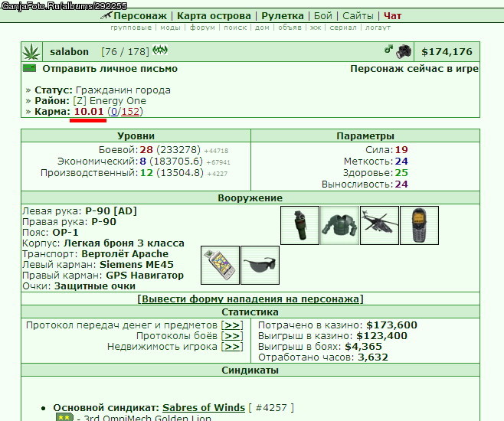504x421 pixels.
Task: Click combat level value 28
Action: (146, 149)
